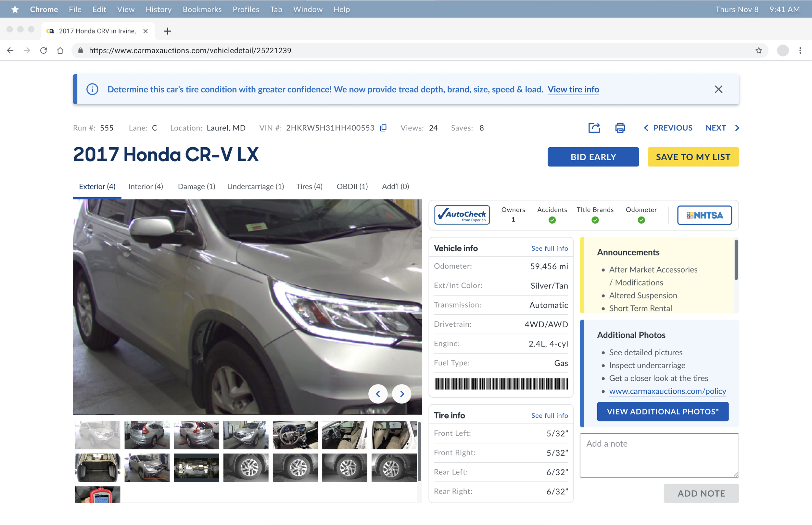The width and height of the screenshot is (812, 525).
Task: Click the Add a note field
Action: 659,455
